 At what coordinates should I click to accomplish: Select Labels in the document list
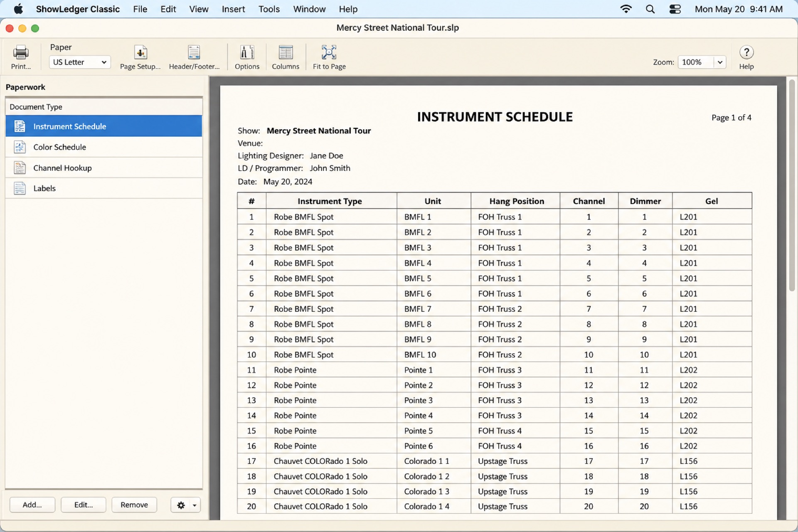[x=104, y=188]
